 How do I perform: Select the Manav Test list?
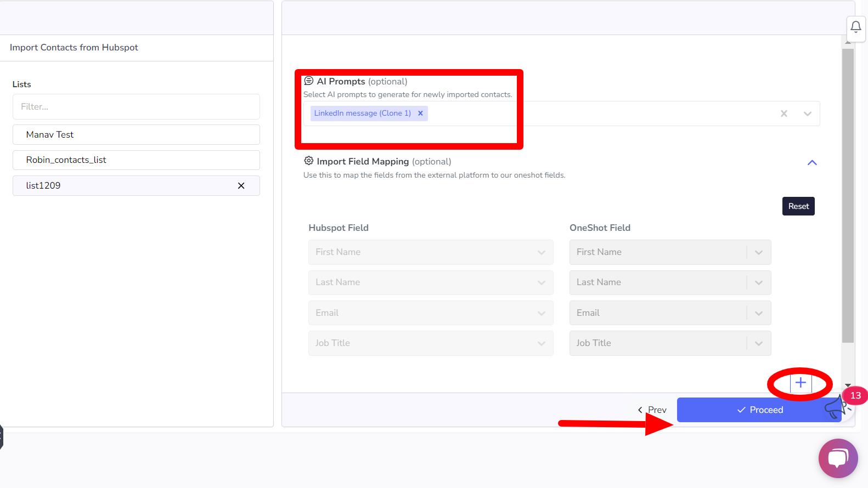(136, 135)
